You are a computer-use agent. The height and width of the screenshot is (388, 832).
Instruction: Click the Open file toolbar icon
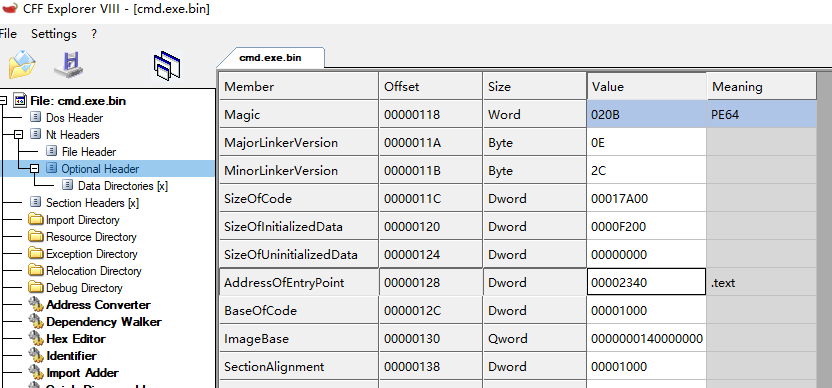click(x=22, y=64)
